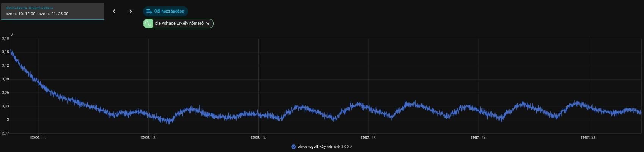Click the y-axis value 3,18

coord(5,39)
